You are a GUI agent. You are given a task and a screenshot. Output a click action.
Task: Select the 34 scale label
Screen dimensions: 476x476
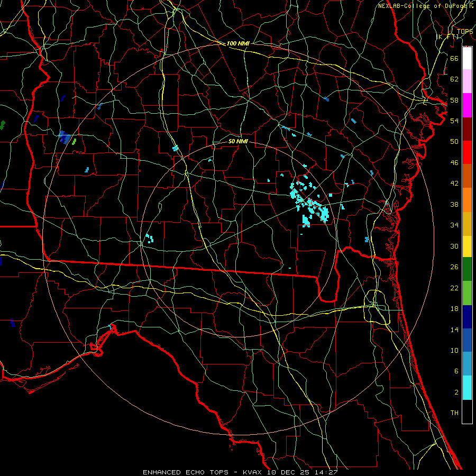(x=454, y=225)
